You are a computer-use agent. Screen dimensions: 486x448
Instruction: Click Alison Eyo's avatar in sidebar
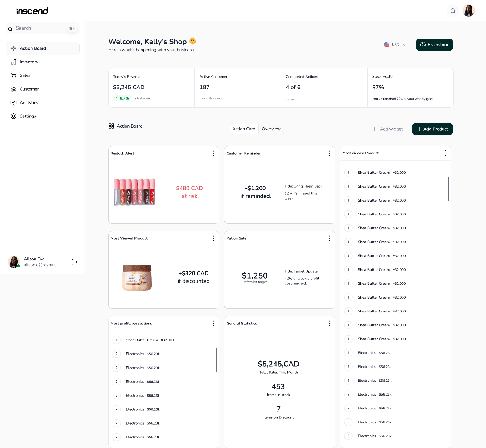point(14,262)
